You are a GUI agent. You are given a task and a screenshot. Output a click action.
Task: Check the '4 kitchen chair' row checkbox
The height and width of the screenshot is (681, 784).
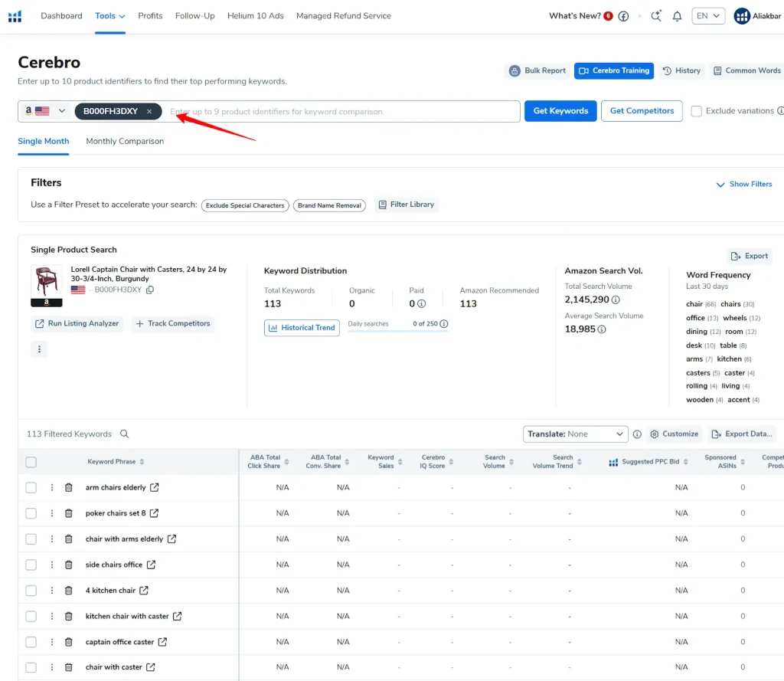[31, 591]
